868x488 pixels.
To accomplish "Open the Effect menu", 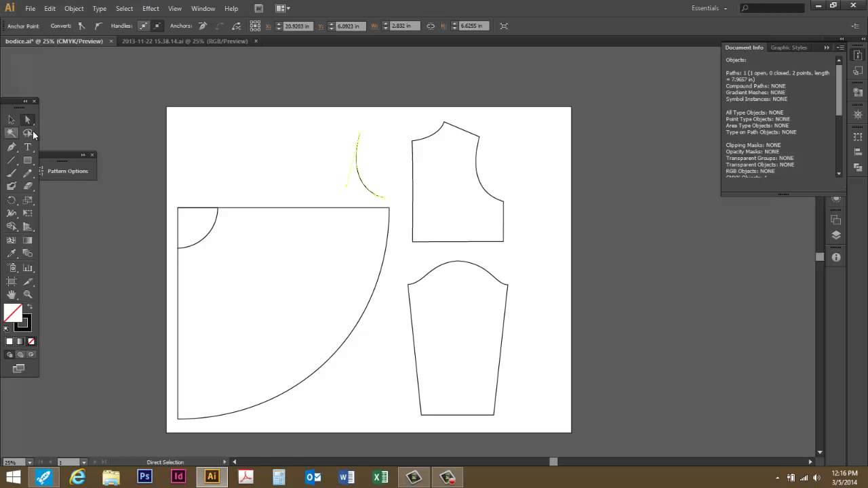I will tap(151, 8).
